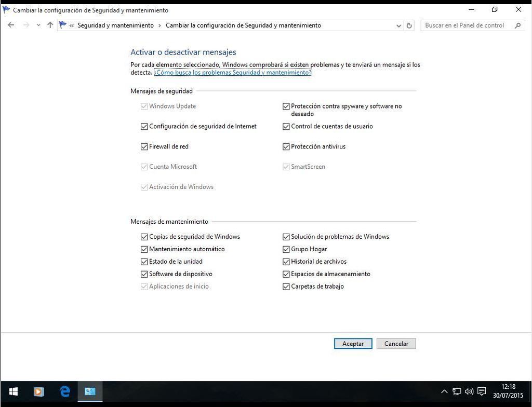Close the Seguridad y mantenimiento window

[x=518, y=9]
